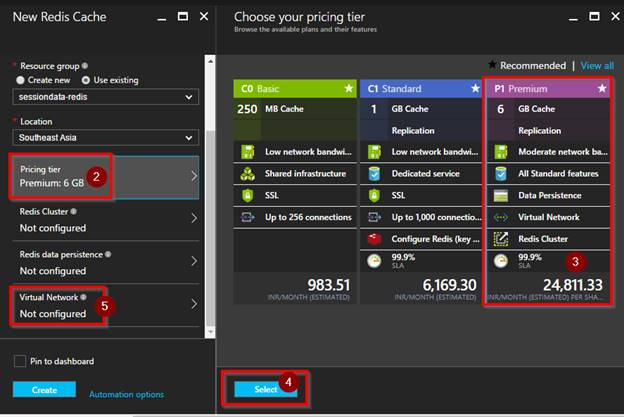624x417 pixels.
Task: Select the C1 Standard tier header
Action: [421, 88]
